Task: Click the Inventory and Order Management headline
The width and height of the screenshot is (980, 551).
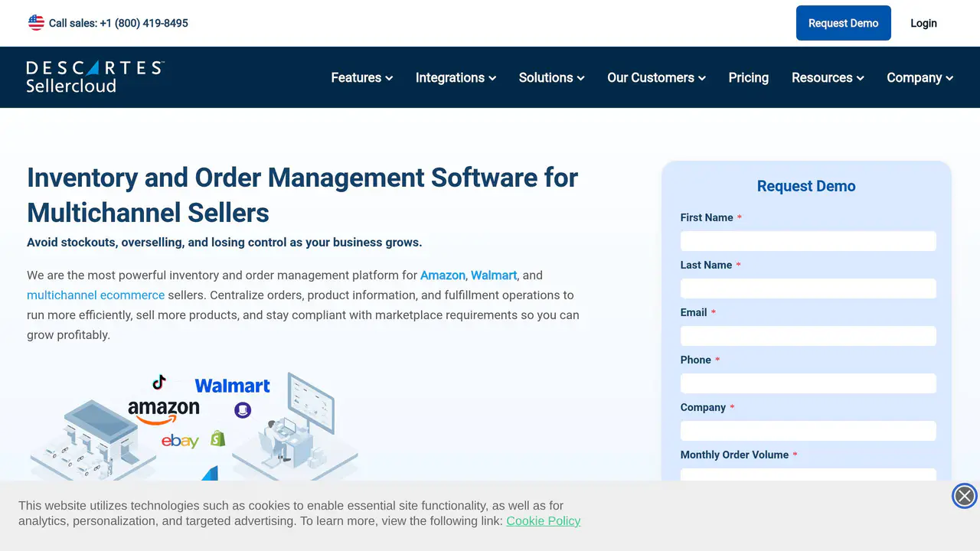Action: click(x=302, y=194)
